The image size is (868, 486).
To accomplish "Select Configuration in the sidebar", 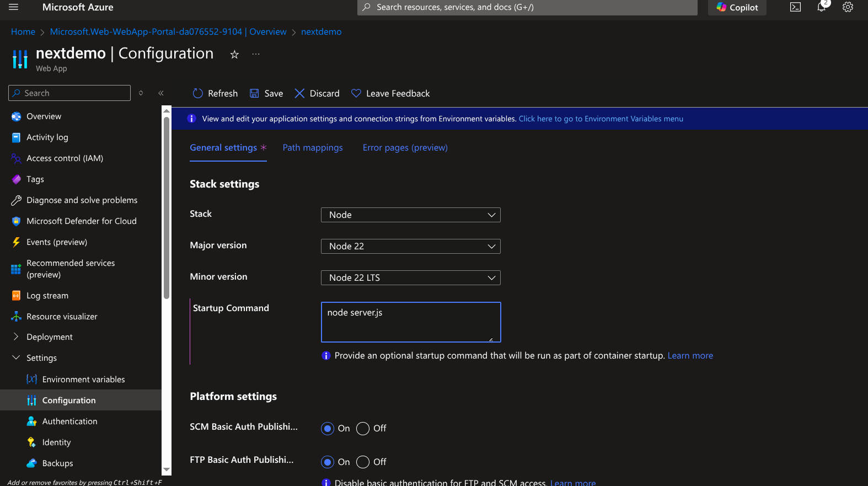I will coord(81,400).
